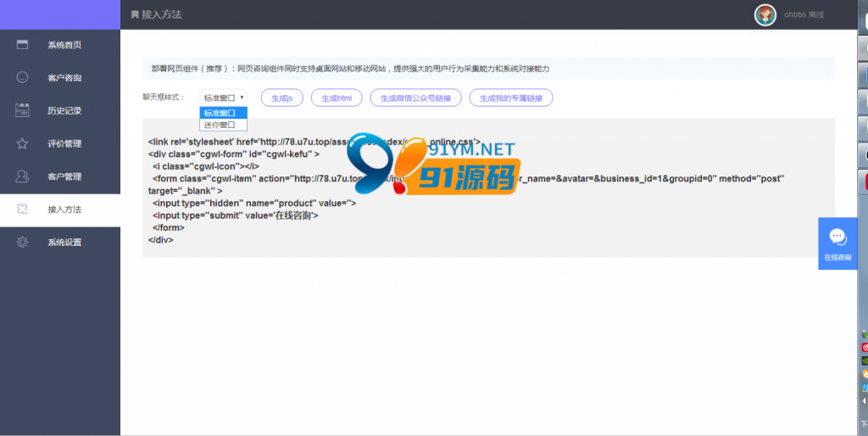Open the 在线咨询 chat bubble widget

click(837, 243)
